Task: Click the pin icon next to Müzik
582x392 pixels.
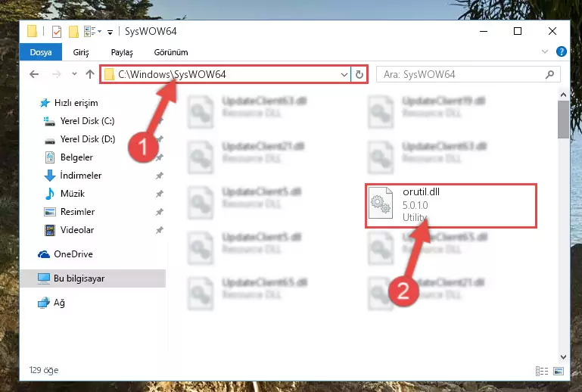Action: [x=159, y=194]
